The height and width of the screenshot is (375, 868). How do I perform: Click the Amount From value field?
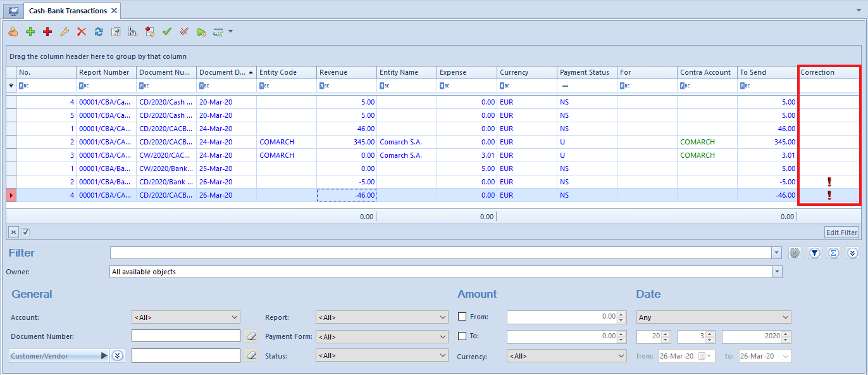562,317
